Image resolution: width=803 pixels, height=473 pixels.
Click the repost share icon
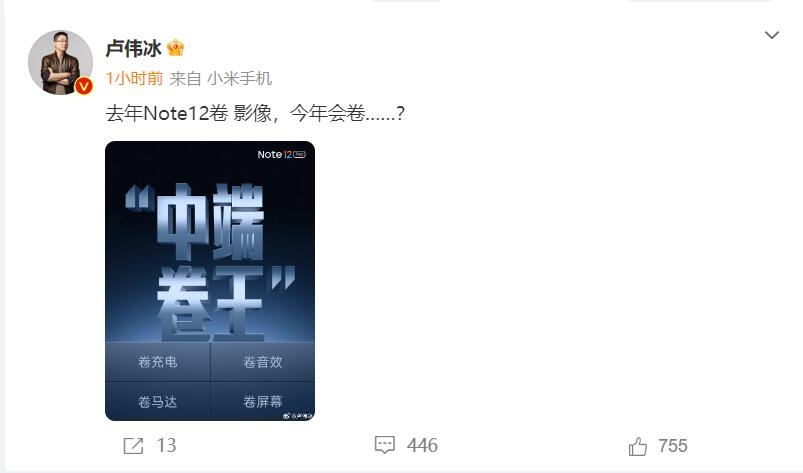click(133, 446)
